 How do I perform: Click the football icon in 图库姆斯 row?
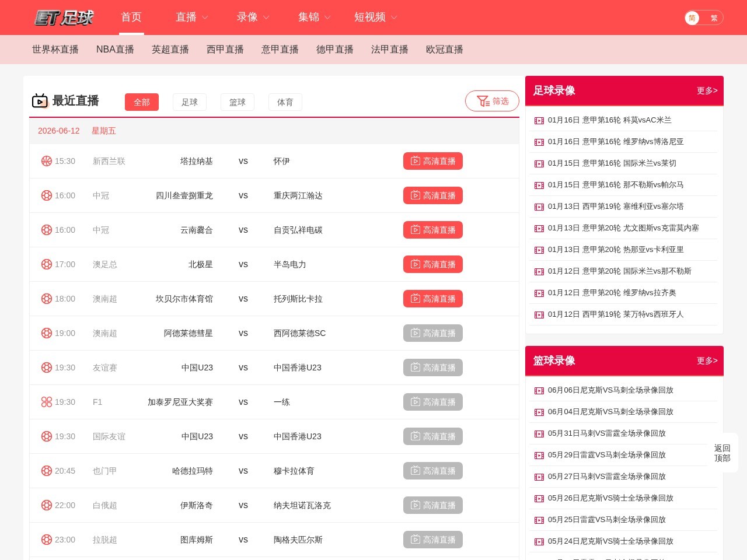click(x=47, y=540)
